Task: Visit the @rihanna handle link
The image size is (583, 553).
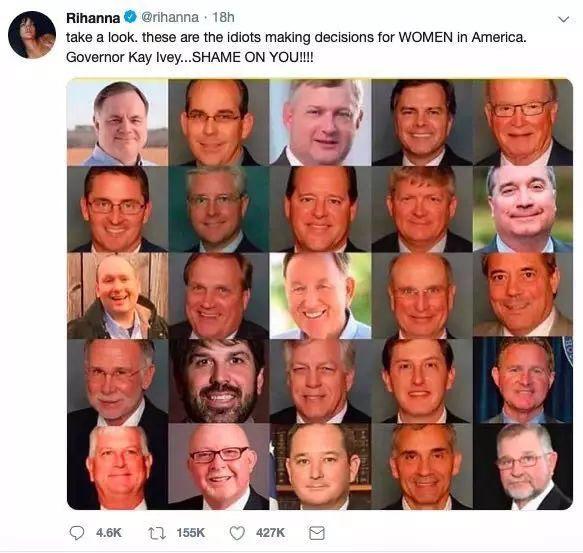Action: tap(170, 17)
